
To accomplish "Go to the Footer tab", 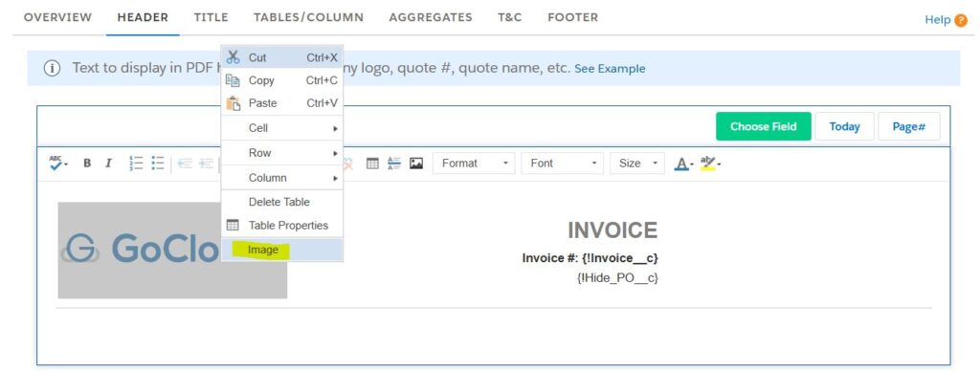I will [x=572, y=17].
